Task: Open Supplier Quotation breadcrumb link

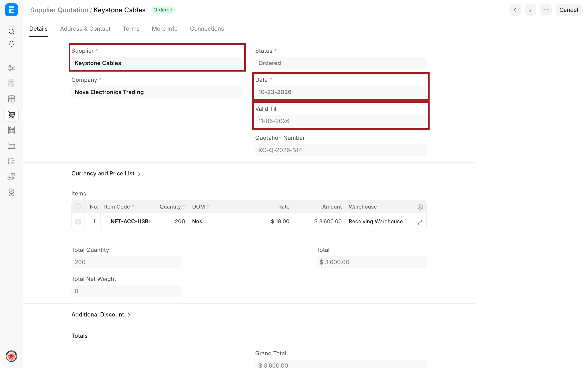Action: 59,10
